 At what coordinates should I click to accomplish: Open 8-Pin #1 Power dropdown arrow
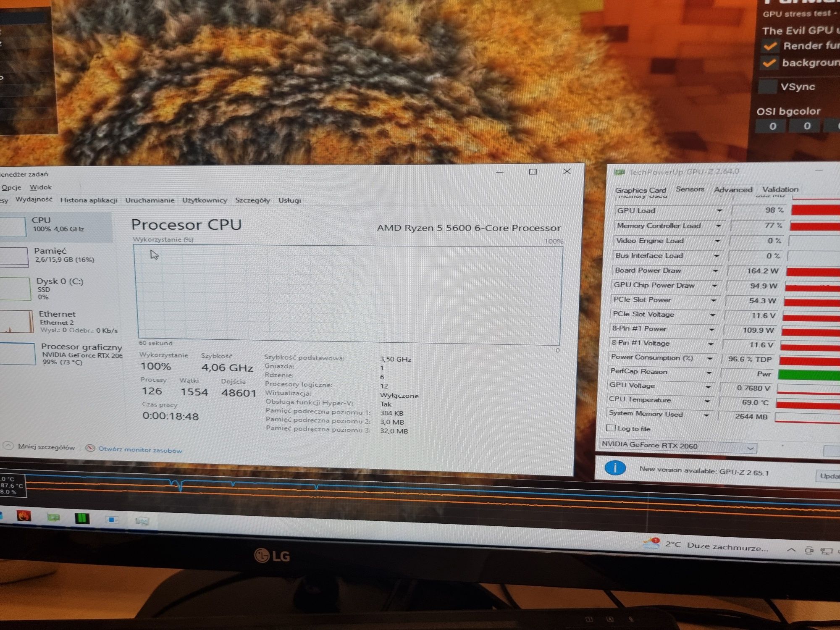click(712, 329)
